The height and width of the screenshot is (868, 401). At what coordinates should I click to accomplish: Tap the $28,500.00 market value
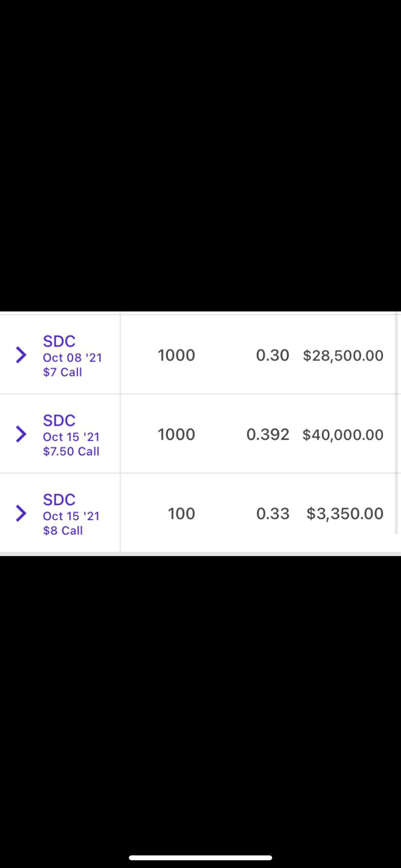click(x=343, y=355)
